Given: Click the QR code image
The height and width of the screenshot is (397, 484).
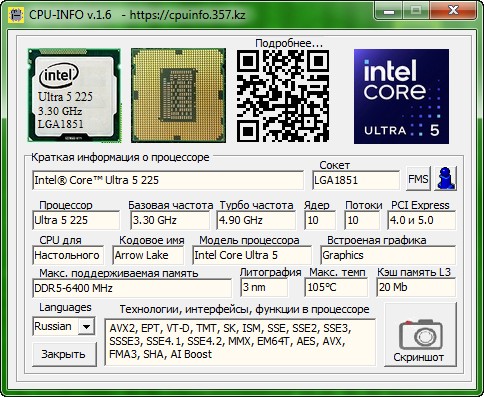Looking at the screenshot, I should (x=283, y=96).
